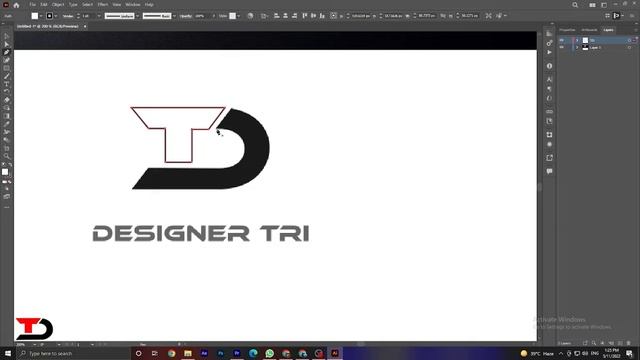Open the Character panel icon in the dock
Image resolution: width=640 pixels, height=360 pixels.
click(x=549, y=79)
